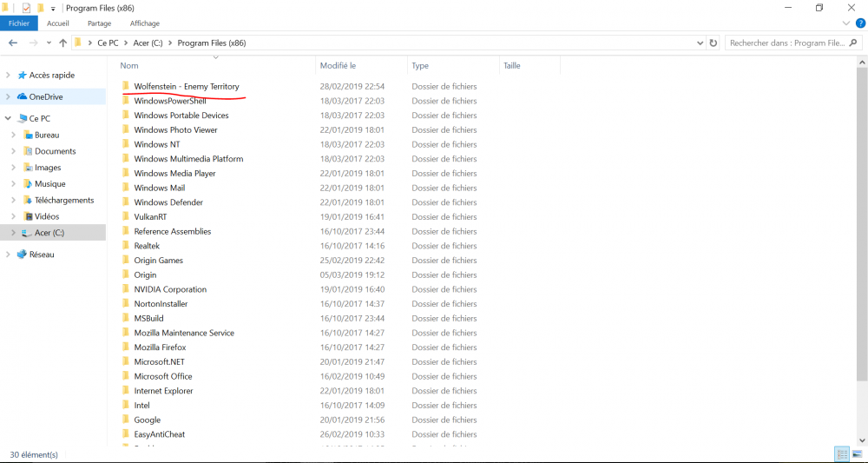
Task: Select the Windows Defender folder icon
Action: pos(126,202)
